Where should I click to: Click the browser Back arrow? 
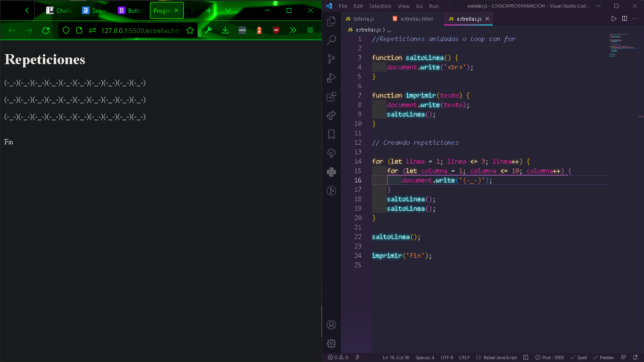point(12,30)
